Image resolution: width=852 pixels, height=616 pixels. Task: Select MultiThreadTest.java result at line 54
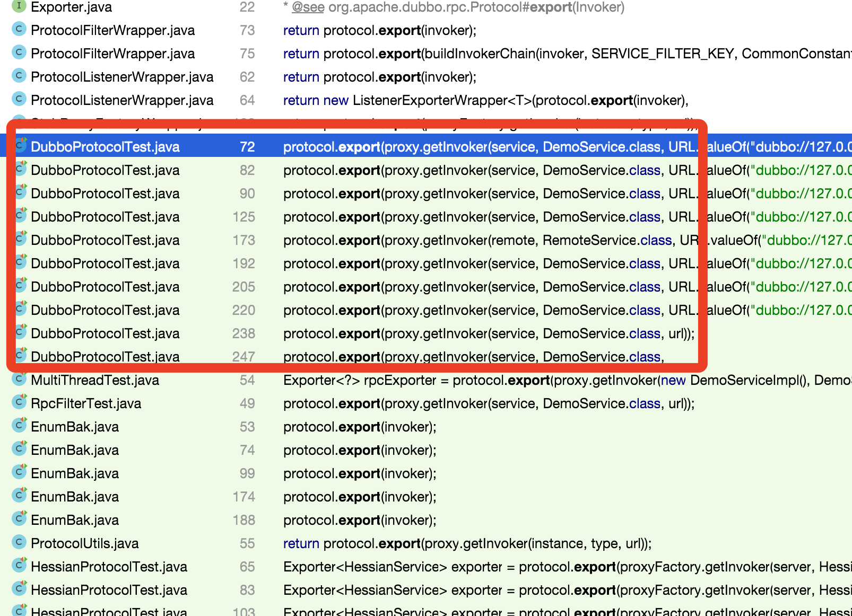(x=426, y=380)
